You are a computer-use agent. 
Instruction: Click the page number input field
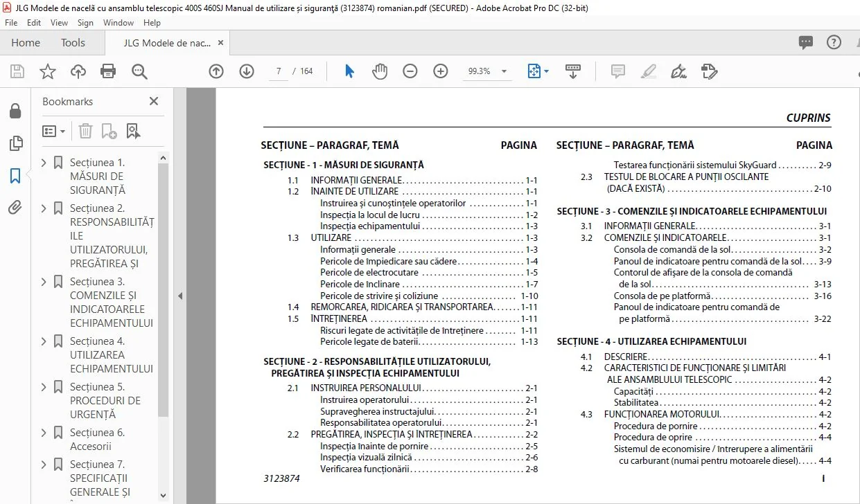coord(279,71)
